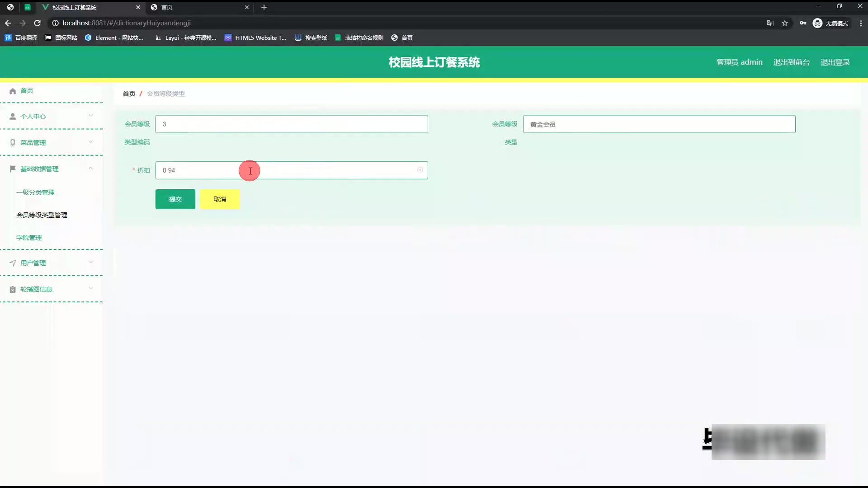Clear the 折扣 field with its clear icon
868x488 pixels.
tap(420, 170)
